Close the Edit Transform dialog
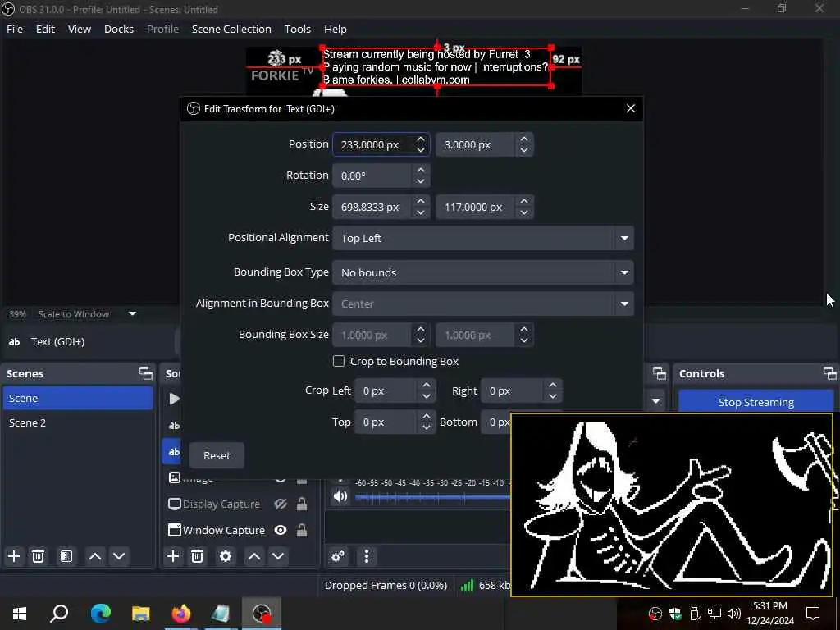The height and width of the screenshot is (630, 840). [x=631, y=108]
